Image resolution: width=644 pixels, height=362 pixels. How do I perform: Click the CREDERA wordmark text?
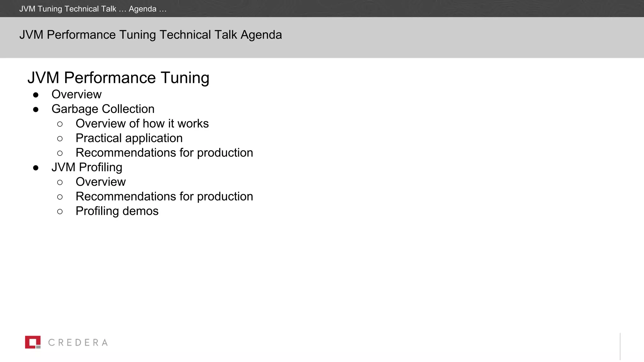click(78, 343)
